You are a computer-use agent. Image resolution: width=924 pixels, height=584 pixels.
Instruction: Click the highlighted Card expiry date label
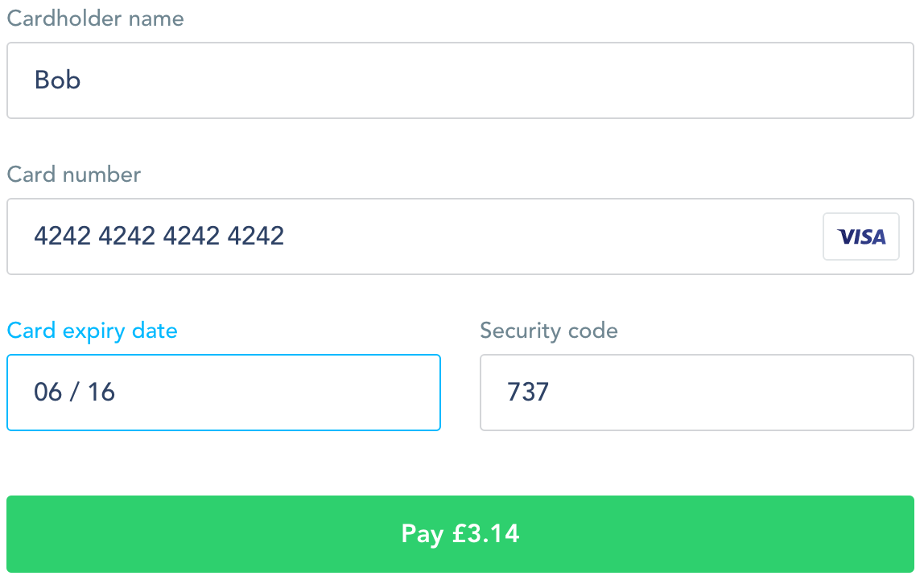[92, 330]
